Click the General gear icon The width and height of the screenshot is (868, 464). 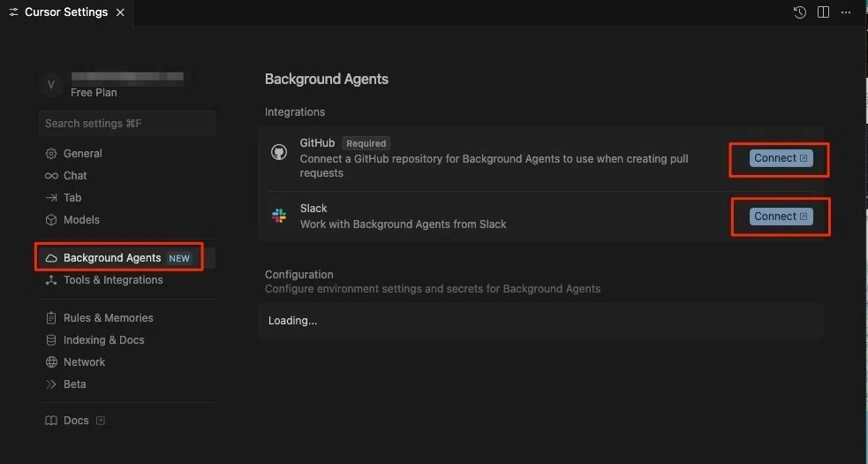click(51, 154)
